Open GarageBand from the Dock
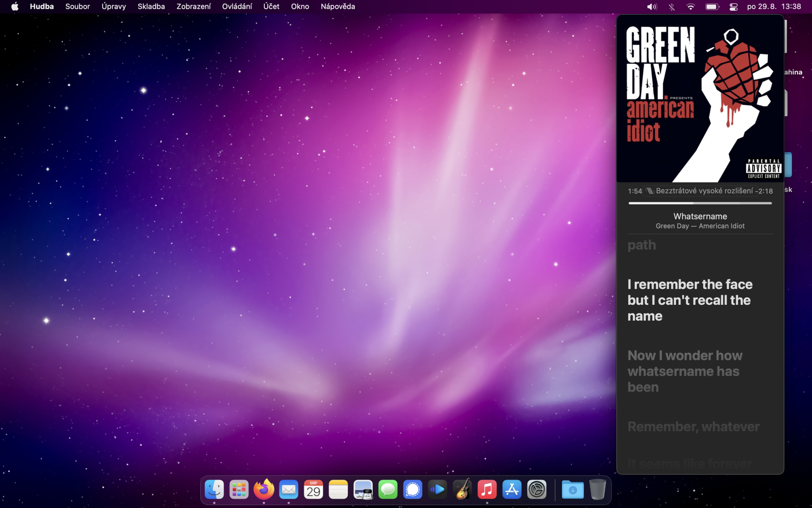The width and height of the screenshot is (812, 508). tap(462, 489)
